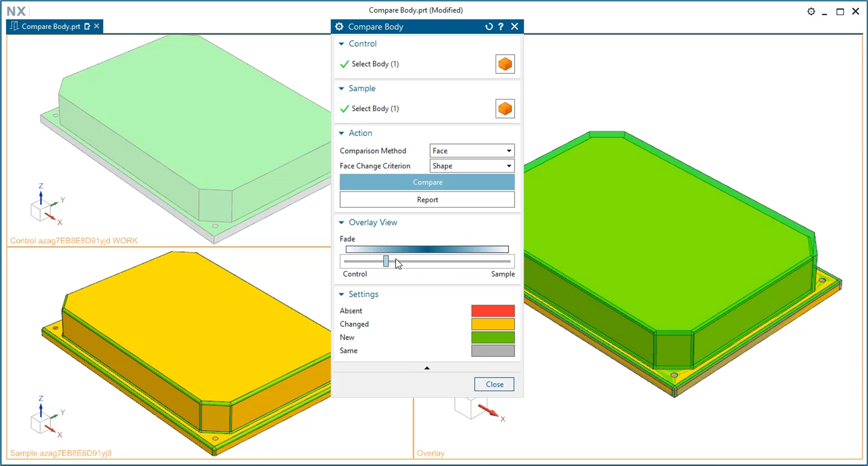The image size is (868, 466).
Task: Open the Comparison Method dropdown
Action: click(x=472, y=151)
